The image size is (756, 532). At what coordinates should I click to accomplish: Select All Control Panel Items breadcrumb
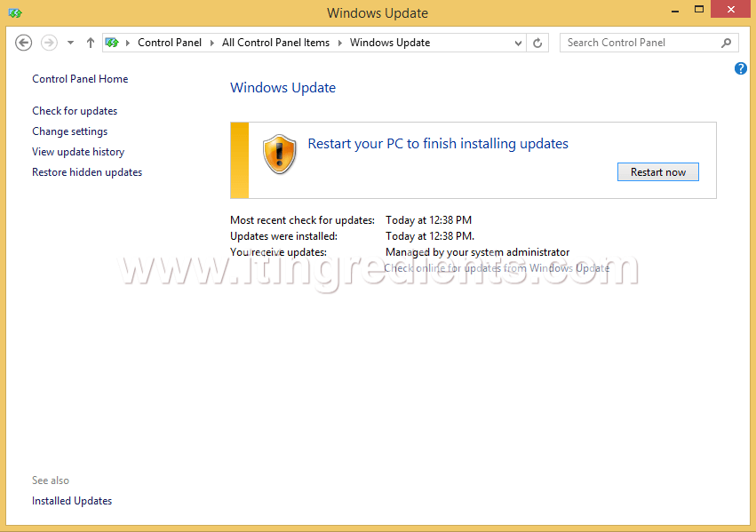pos(275,42)
